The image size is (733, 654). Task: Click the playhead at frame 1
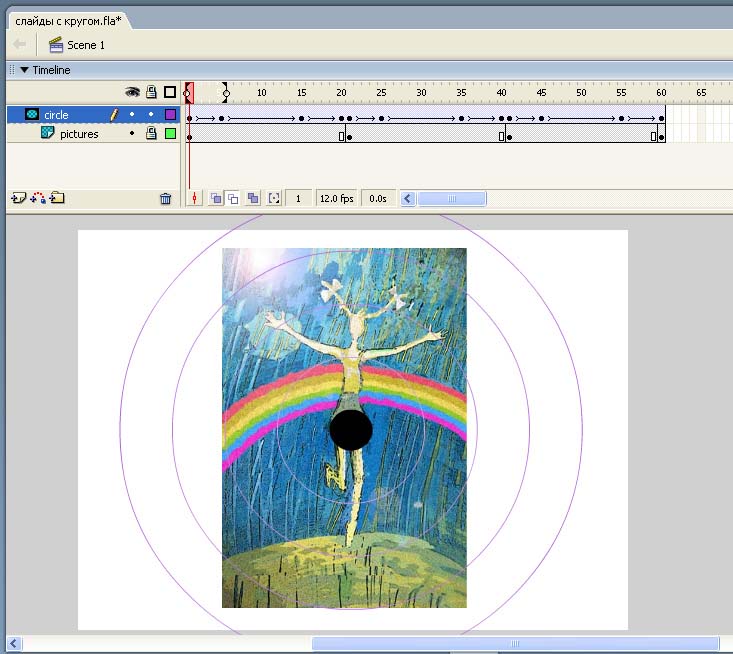point(189,93)
